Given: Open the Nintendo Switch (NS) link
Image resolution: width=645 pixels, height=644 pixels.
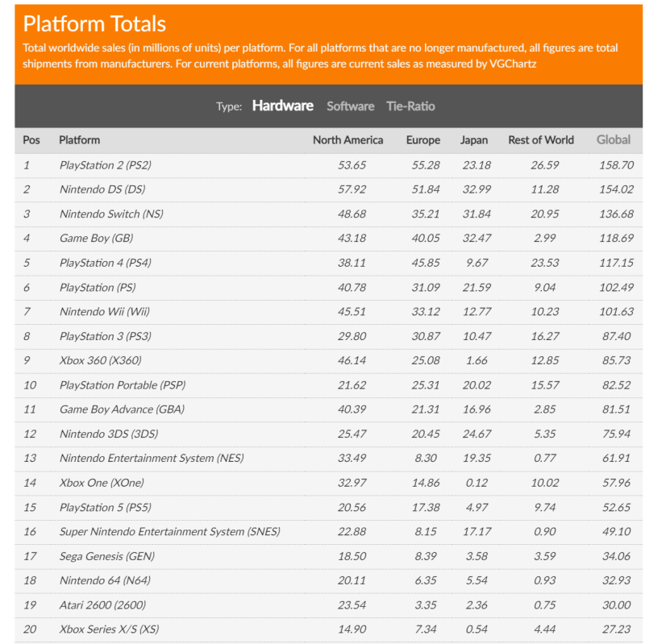Looking at the screenshot, I should pyautogui.click(x=111, y=214).
